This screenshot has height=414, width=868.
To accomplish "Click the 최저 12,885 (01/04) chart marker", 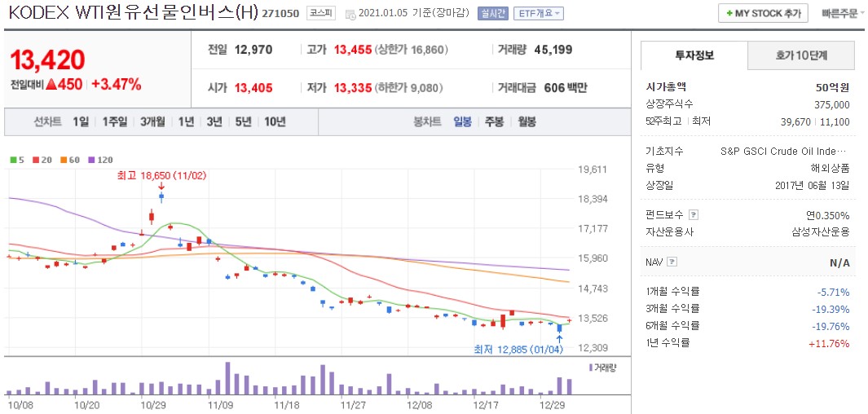I will point(518,350).
